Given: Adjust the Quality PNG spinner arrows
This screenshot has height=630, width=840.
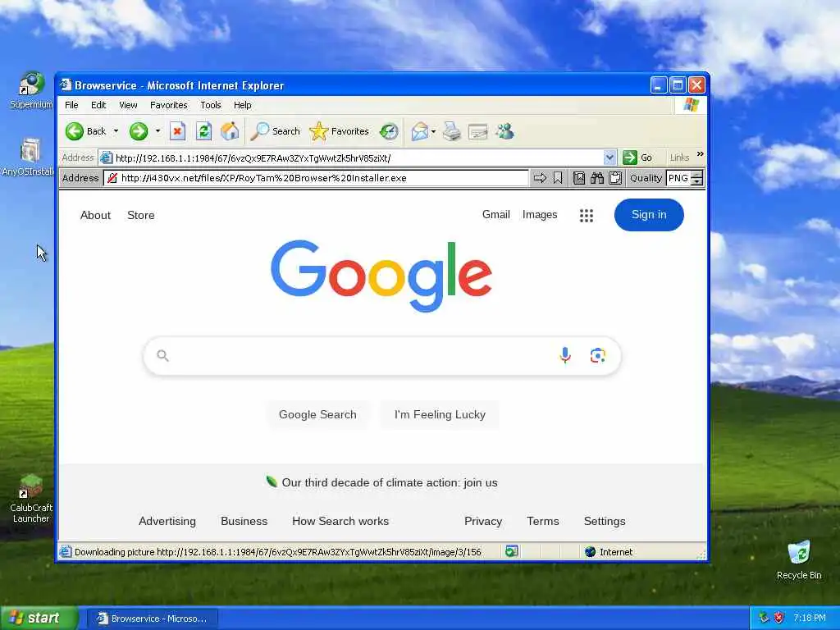Looking at the screenshot, I should pos(696,178).
